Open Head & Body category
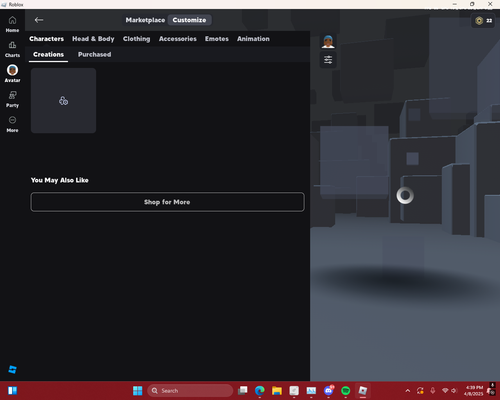The height and width of the screenshot is (400, 500). [93, 39]
